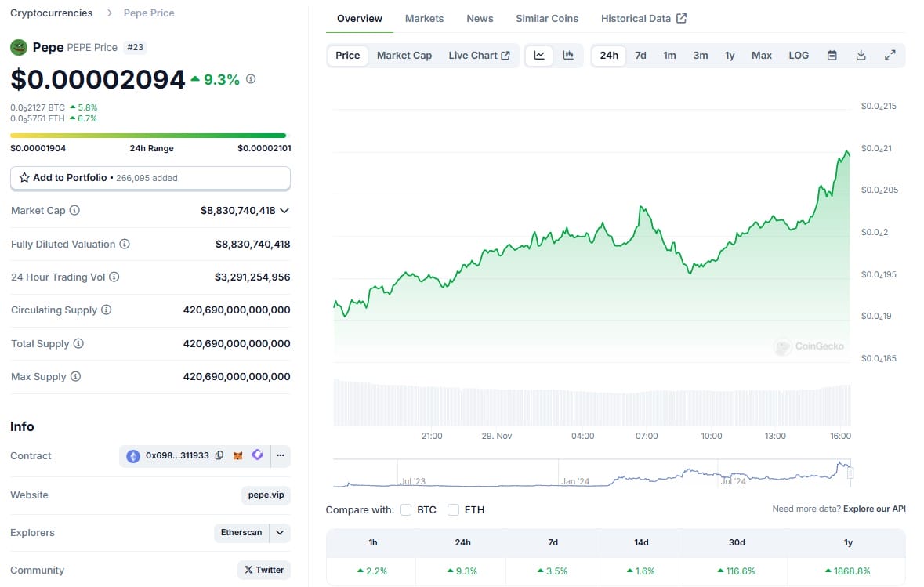The image size is (924, 587).
Task: Show Market Cap info tooltip icon
Action: click(74, 210)
